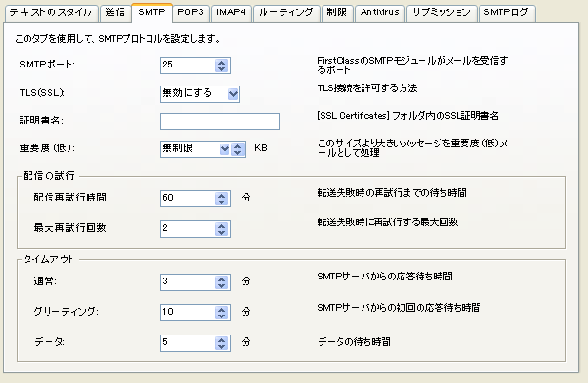Click the 証明書名 text field
Image resolution: width=588 pixels, height=383 pixels.
click(219, 121)
